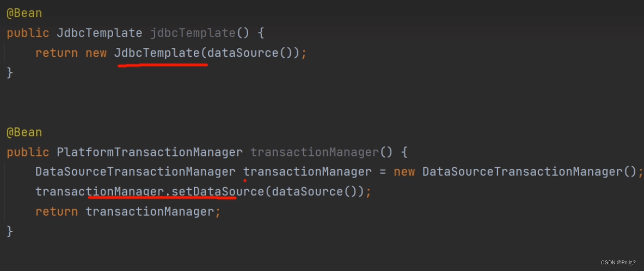Click the JdbcTemplate return type

[99, 34]
